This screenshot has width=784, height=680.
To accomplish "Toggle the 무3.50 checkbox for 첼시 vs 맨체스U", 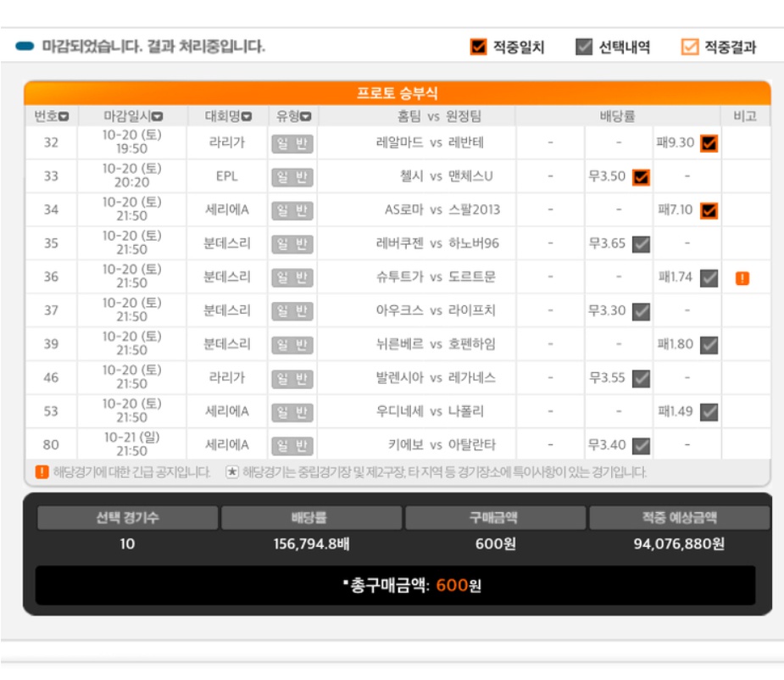I will pyautogui.click(x=641, y=176).
